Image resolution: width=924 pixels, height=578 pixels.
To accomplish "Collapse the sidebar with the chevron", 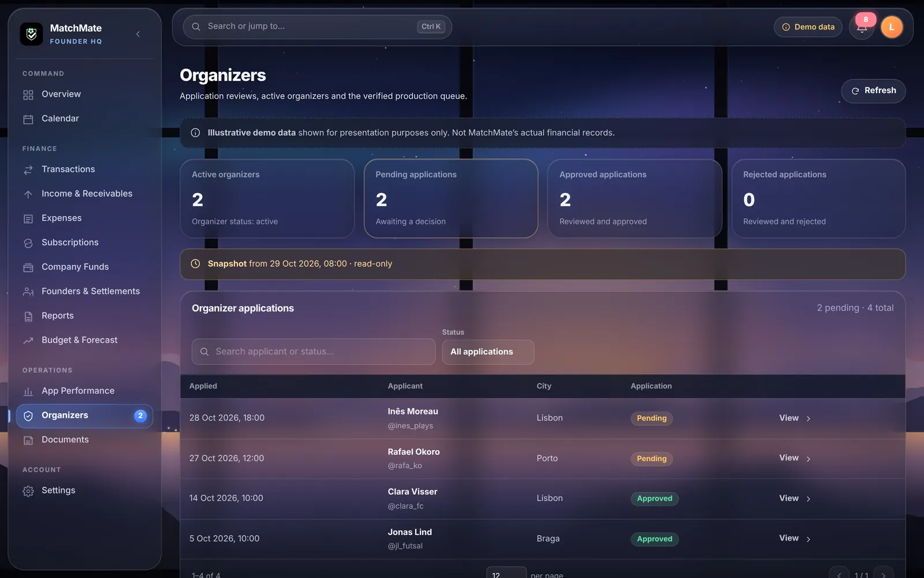I will click(138, 34).
